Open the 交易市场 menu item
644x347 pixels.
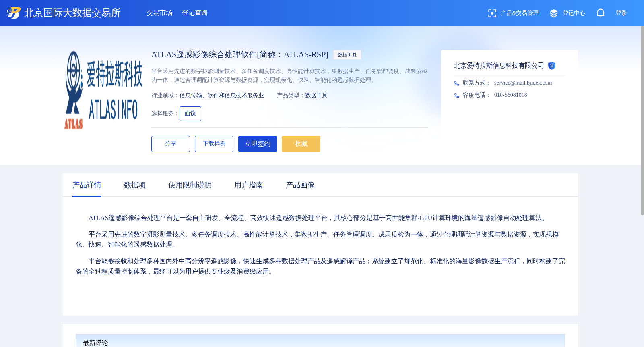pos(159,13)
